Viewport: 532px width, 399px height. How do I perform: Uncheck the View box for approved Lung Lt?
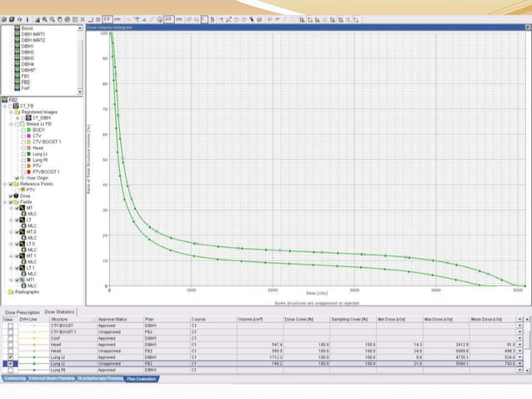pos(10,357)
